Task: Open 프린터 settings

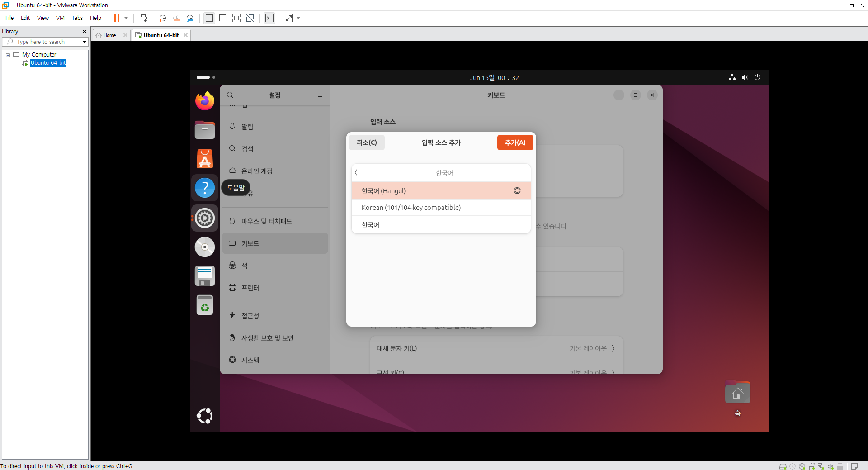Action: tap(275, 288)
